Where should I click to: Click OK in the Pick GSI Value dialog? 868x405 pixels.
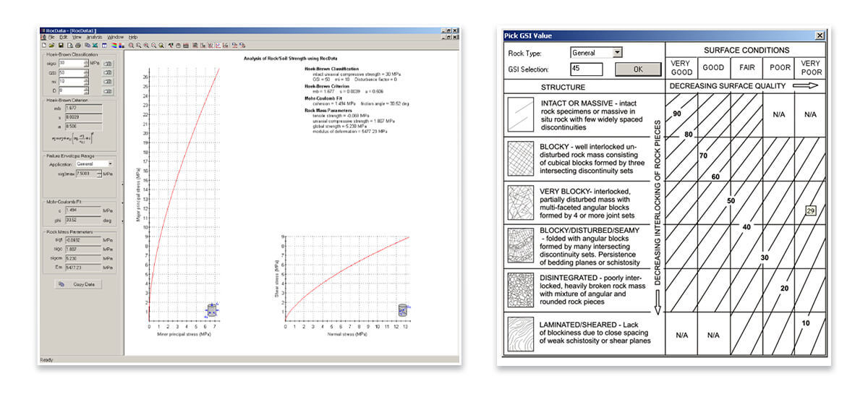click(637, 69)
